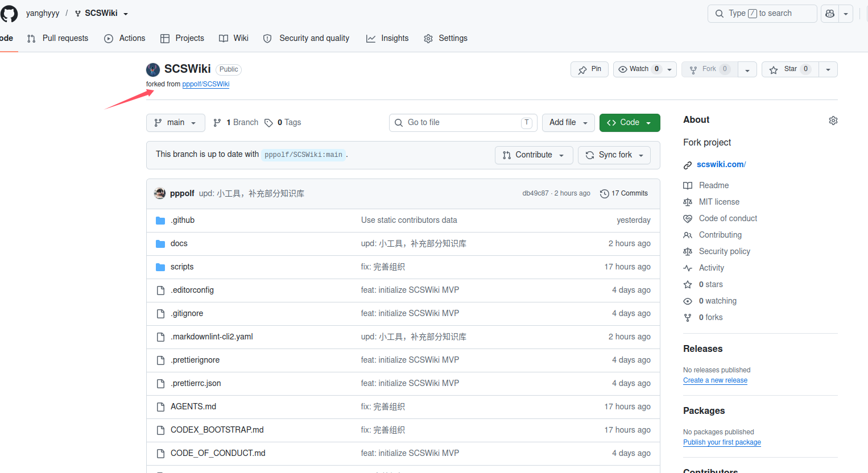Viewport: 868px width, 473px height.
Task: Click the gear icon beside About
Action: tap(833, 121)
